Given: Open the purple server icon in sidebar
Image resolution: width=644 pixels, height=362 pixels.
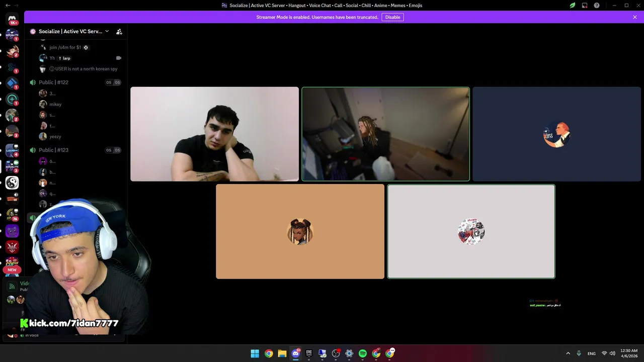Looking at the screenshot, I should [12, 231].
